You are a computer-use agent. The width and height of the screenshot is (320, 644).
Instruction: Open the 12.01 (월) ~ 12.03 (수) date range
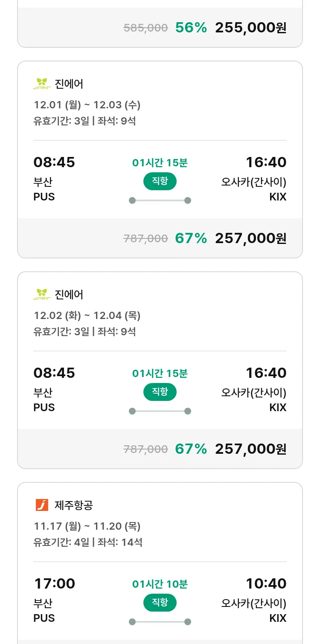click(x=87, y=105)
